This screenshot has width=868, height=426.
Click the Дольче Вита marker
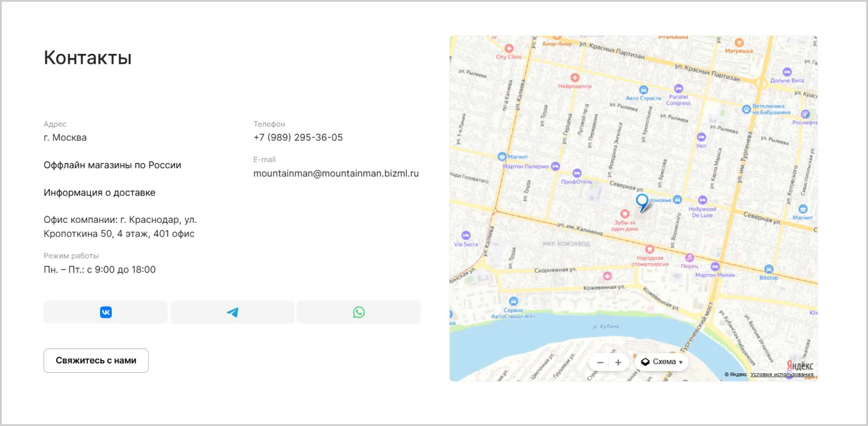[787, 72]
